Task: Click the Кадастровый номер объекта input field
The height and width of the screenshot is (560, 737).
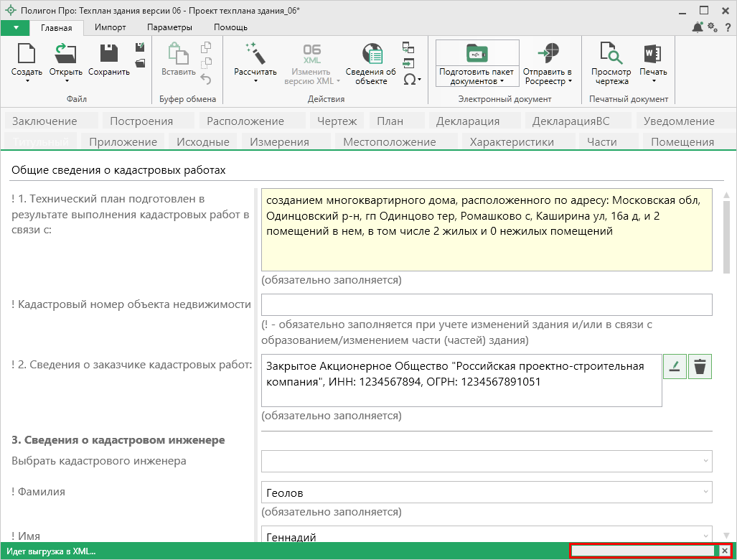Action: pyautogui.click(x=486, y=305)
